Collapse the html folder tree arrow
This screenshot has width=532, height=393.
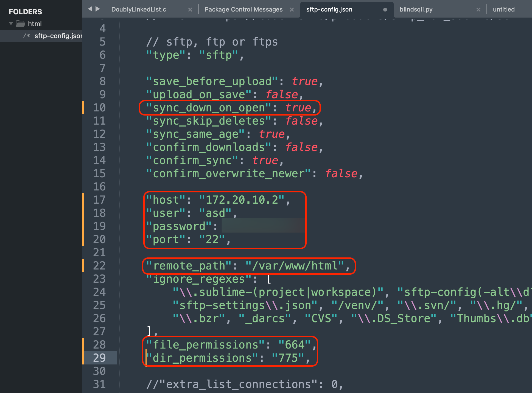[11, 24]
